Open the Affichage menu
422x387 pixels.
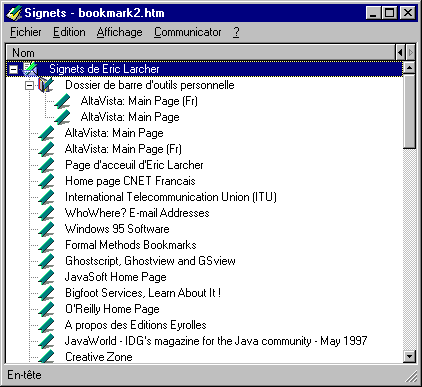tap(120, 32)
